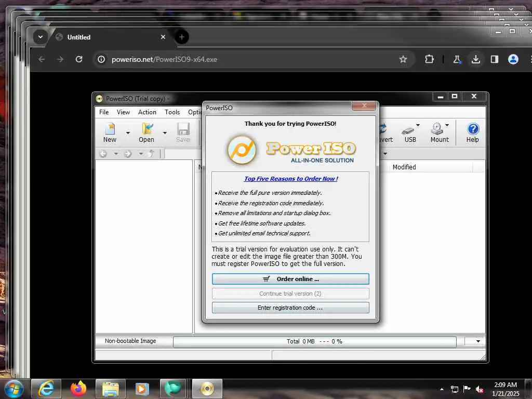This screenshot has height=399, width=532.
Task: Open Top Five Reasons to Order Now link
Action: [x=291, y=179]
